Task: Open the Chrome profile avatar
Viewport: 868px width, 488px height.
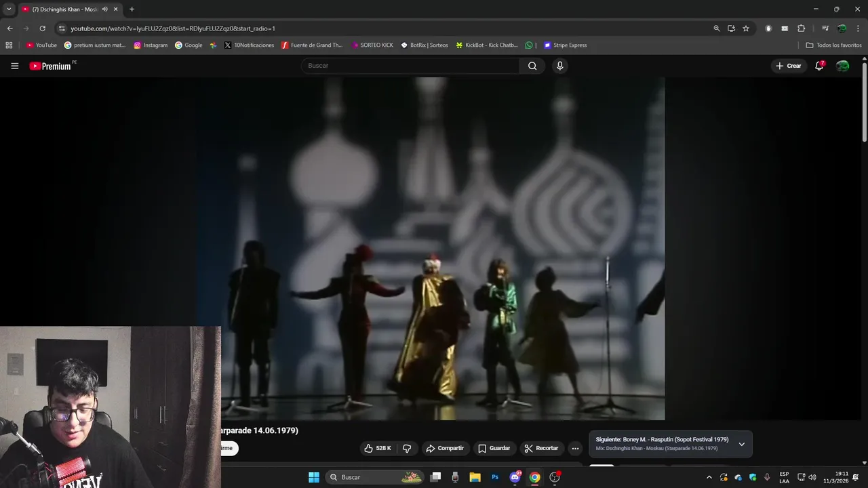Action: pyautogui.click(x=842, y=28)
